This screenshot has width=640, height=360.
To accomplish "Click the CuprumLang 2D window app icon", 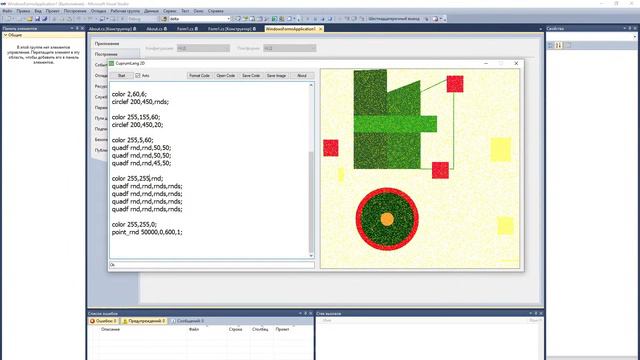I will click(x=111, y=63).
